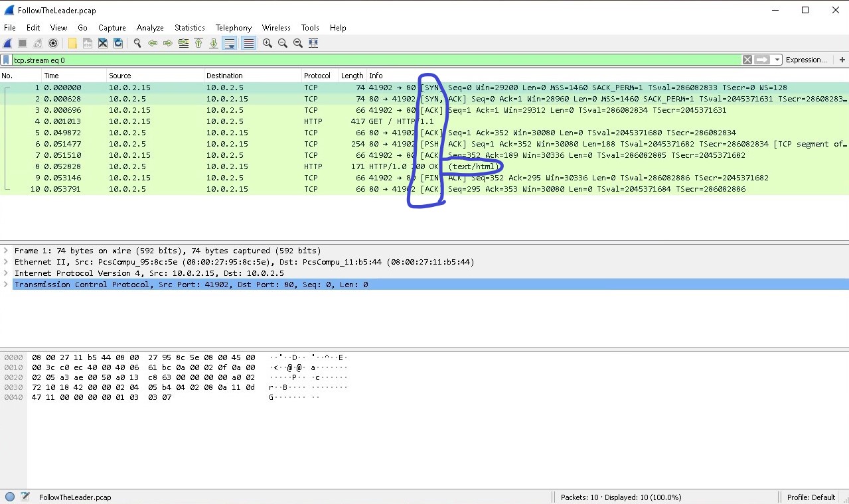Jump to the first packet icon
This screenshot has height=504, width=849.
click(198, 43)
